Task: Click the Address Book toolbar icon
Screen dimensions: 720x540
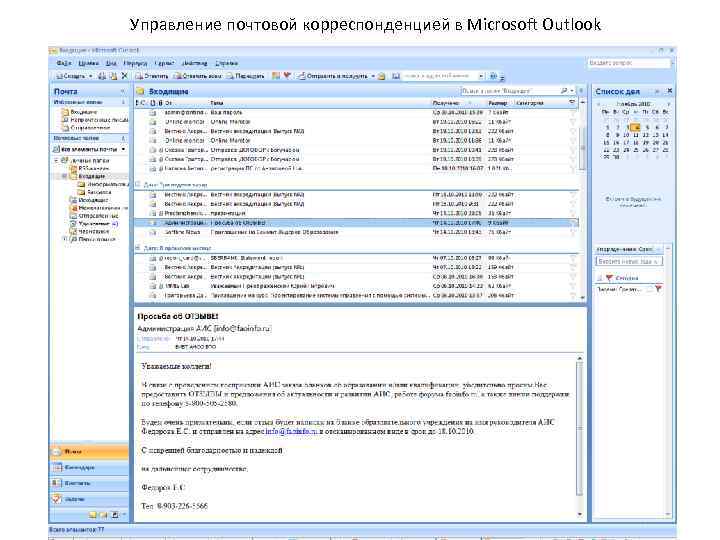Action: [x=396, y=76]
